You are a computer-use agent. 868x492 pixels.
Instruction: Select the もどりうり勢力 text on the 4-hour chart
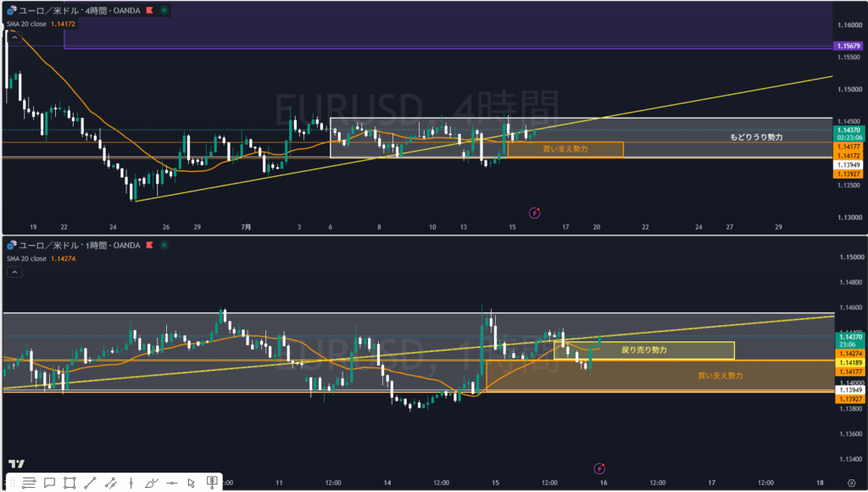[x=755, y=137]
